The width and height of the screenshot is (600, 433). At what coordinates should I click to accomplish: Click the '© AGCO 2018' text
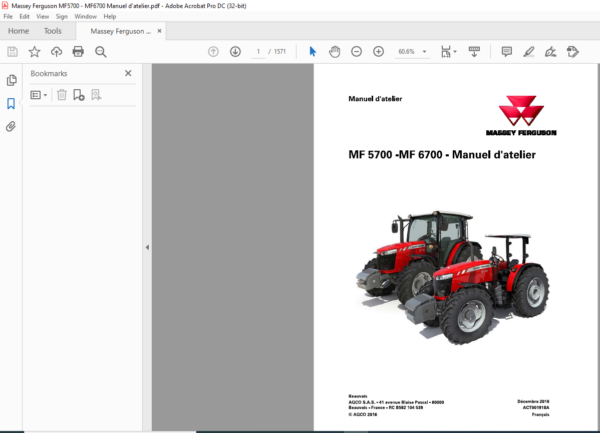click(362, 414)
